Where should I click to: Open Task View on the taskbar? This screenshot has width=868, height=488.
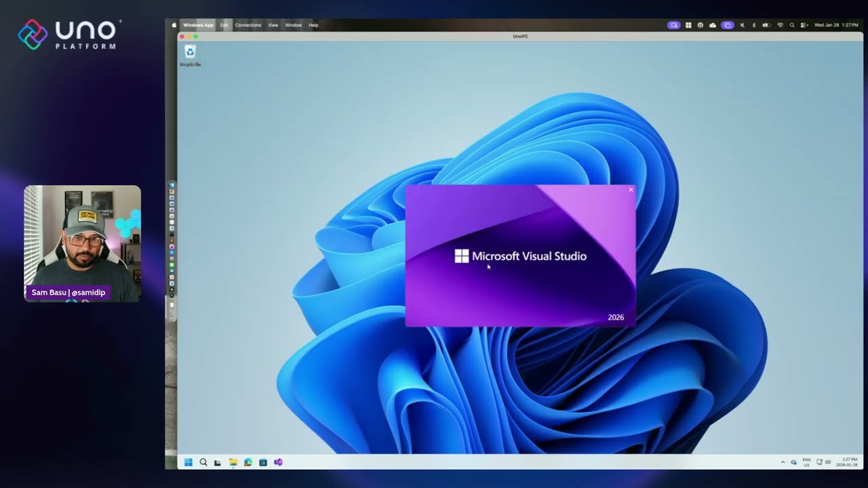click(x=218, y=462)
